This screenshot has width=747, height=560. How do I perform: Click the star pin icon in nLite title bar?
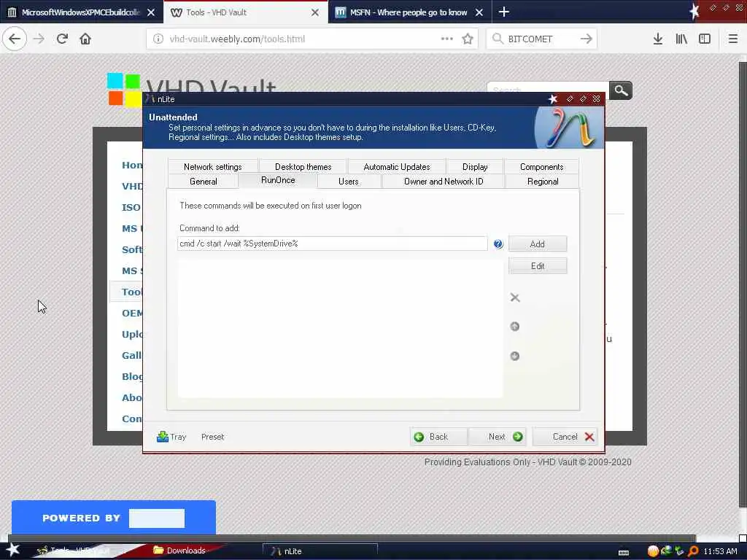coord(553,98)
